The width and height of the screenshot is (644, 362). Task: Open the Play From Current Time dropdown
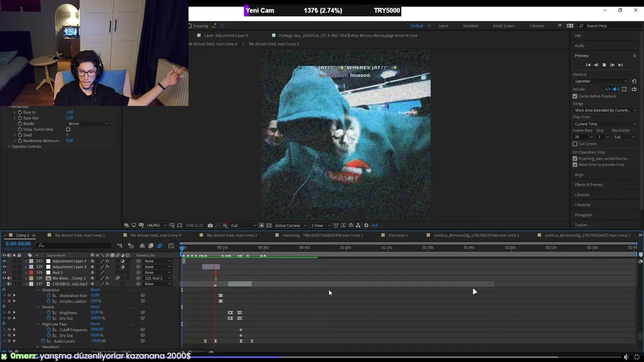coord(605,124)
